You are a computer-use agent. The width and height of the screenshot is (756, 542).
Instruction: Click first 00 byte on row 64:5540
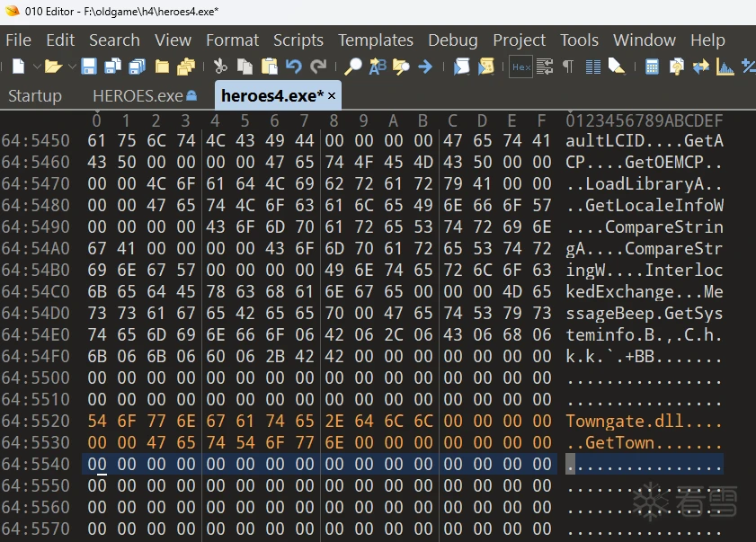(97, 464)
